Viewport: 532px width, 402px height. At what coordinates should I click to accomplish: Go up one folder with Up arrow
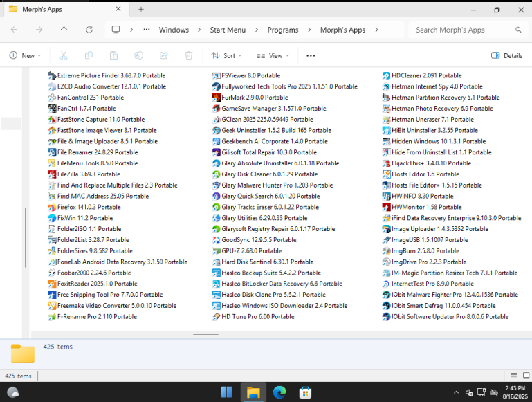(64, 30)
